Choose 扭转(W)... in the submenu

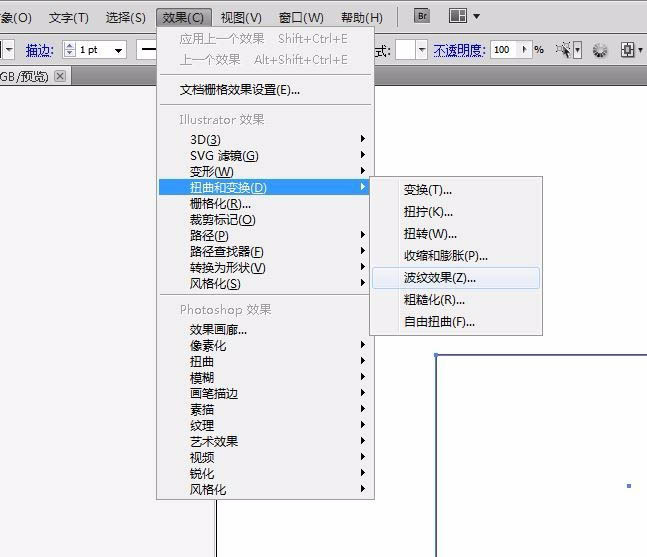pos(456,234)
